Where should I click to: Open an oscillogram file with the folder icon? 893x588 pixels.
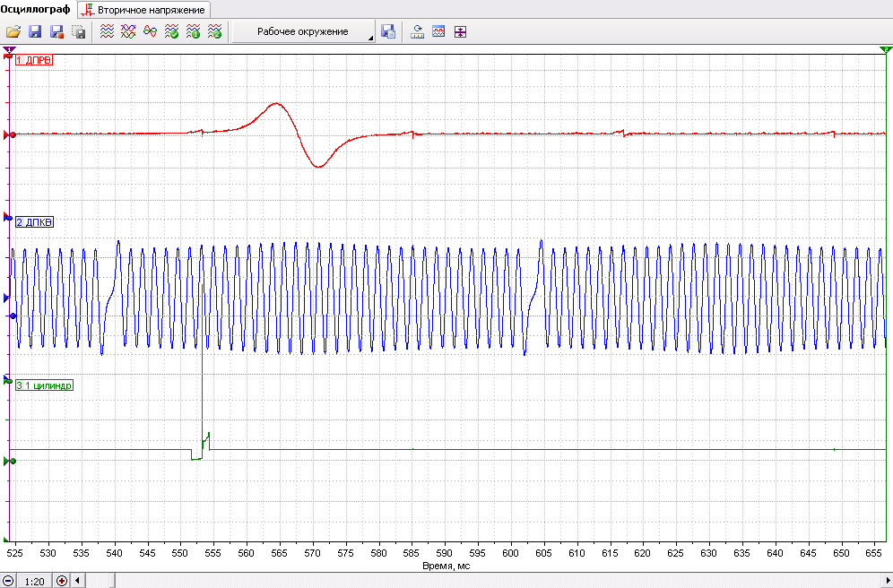click(13, 32)
